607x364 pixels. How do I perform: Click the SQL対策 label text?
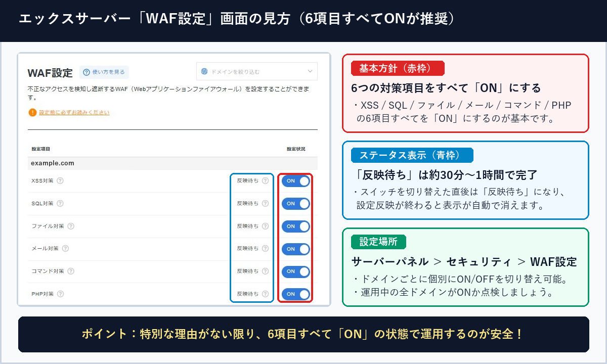coord(42,204)
